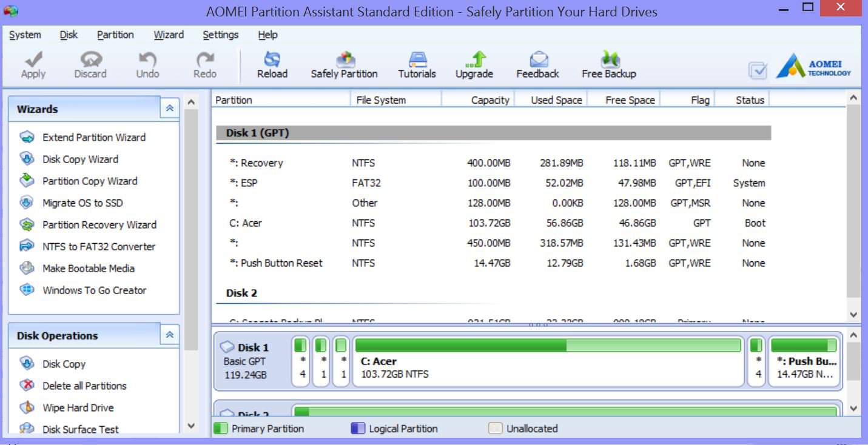
Task: Redo the operation
Action: tap(205, 65)
